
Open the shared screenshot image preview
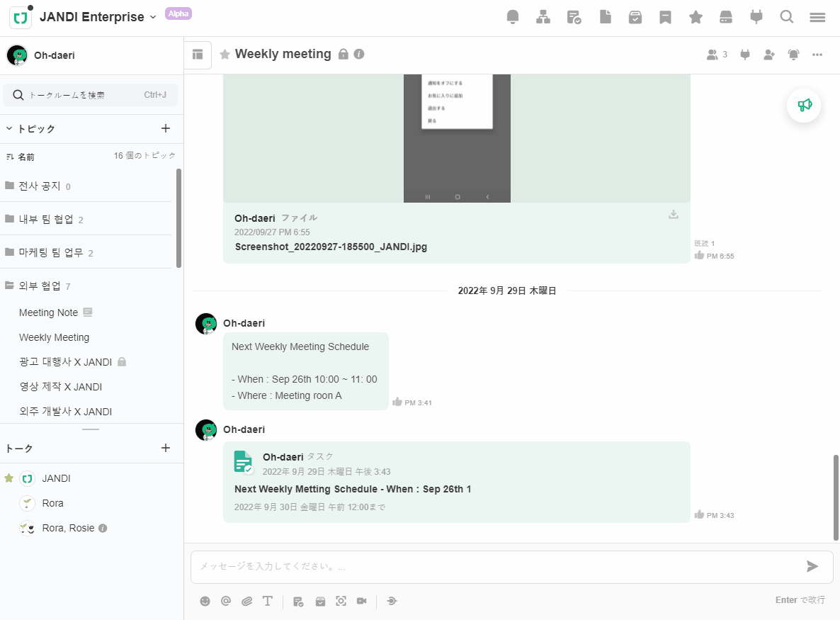click(457, 138)
